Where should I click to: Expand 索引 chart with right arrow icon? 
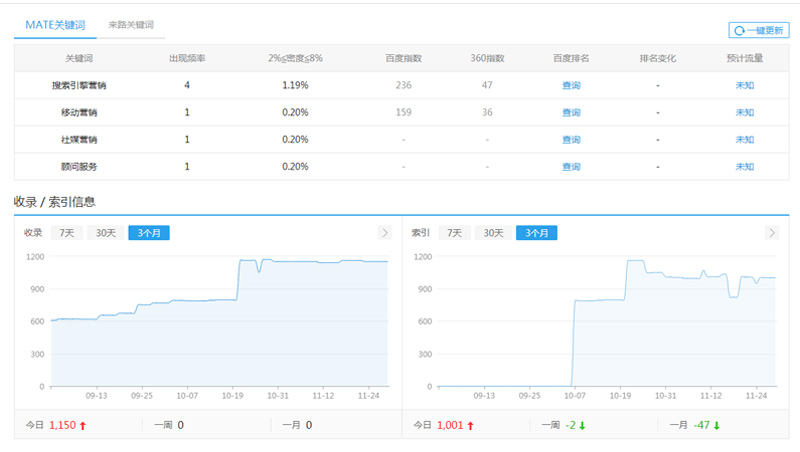point(771,233)
